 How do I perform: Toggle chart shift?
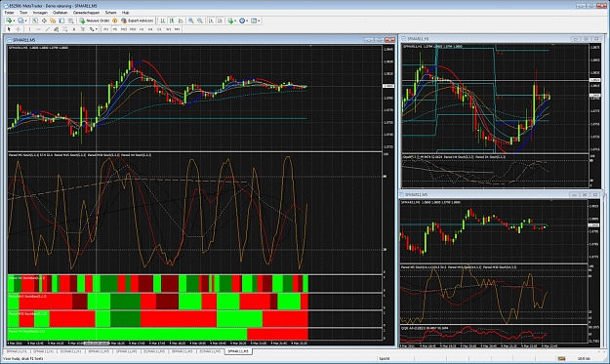click(221, 20)
